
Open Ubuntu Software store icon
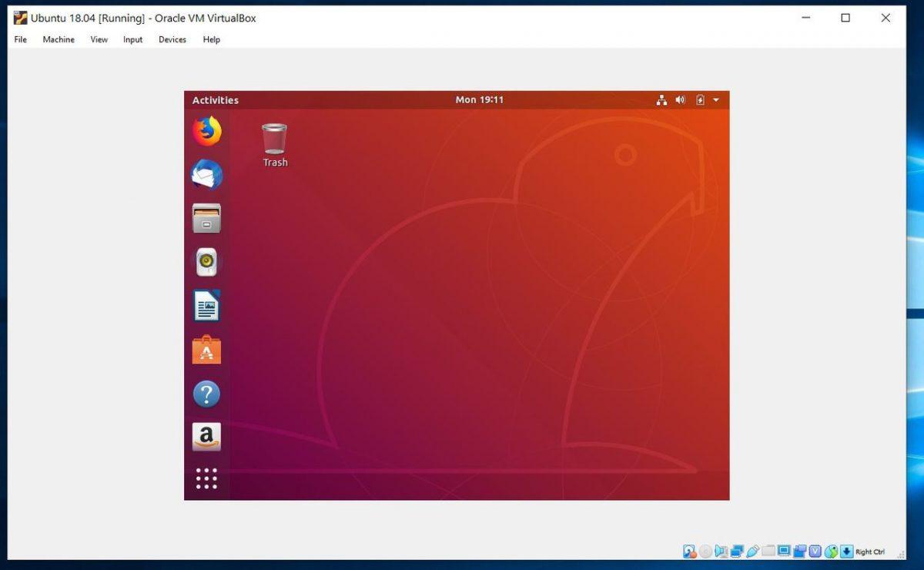pos(206,350)
